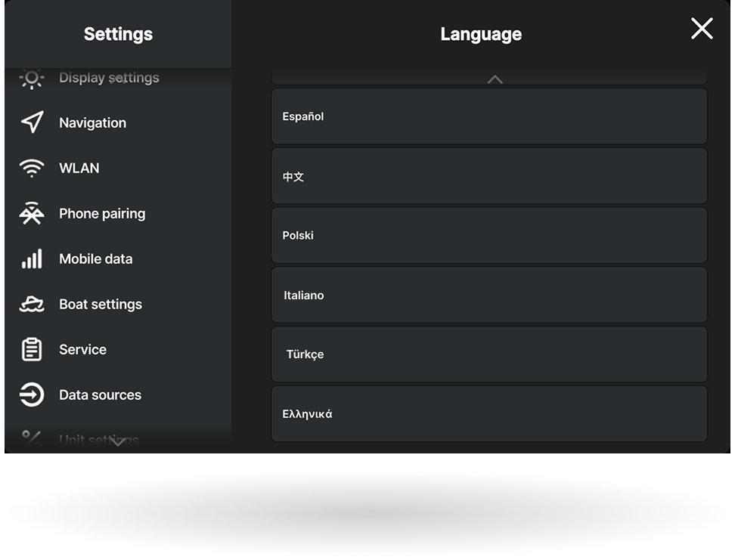Click the Display settings sun icon

(32, 78)
